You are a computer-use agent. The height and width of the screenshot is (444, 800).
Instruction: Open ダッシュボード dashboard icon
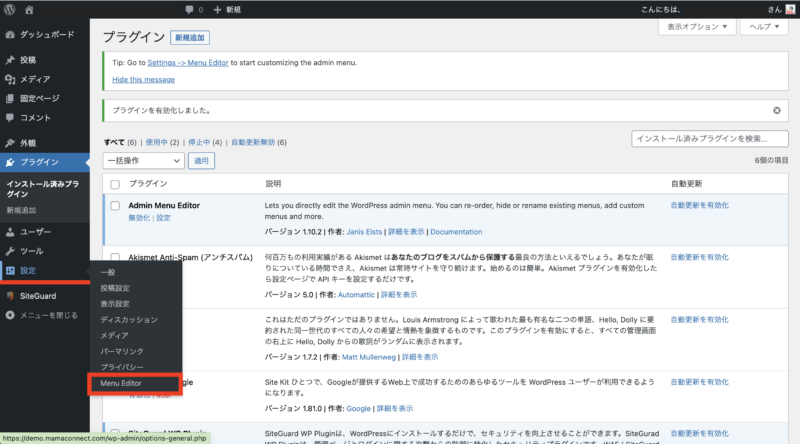coord(10,35)
